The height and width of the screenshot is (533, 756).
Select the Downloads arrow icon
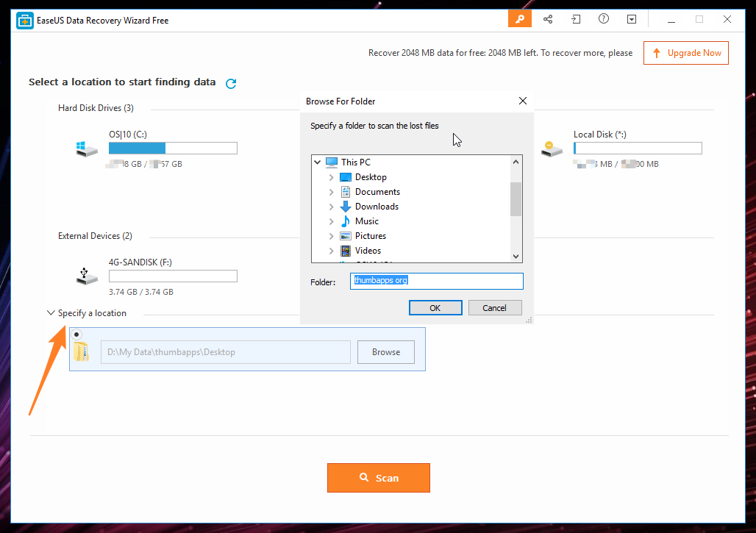click(x=345, y=207)
